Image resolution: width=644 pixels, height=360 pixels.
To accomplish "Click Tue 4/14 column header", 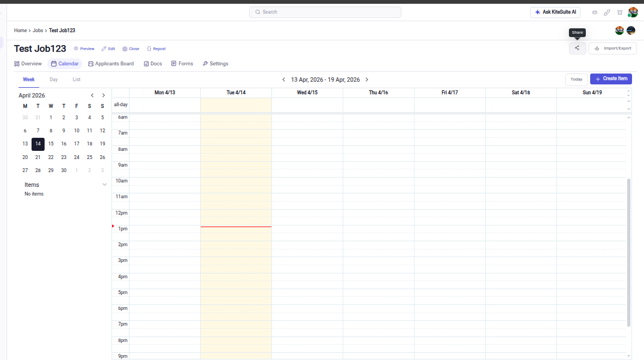I will [236, 93].
